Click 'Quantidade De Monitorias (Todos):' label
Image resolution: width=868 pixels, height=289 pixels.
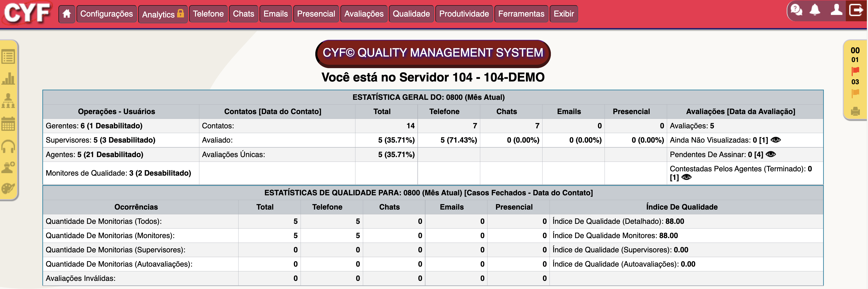(104, 221)
